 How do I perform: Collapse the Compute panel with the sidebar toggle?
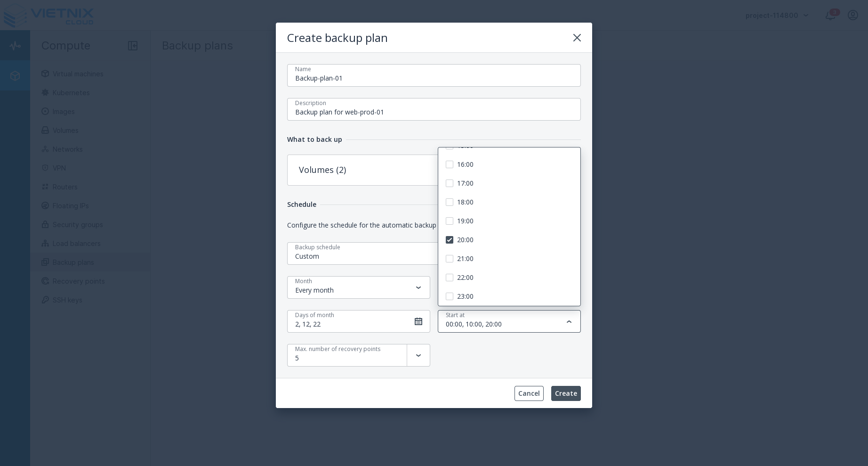point(133,46)
